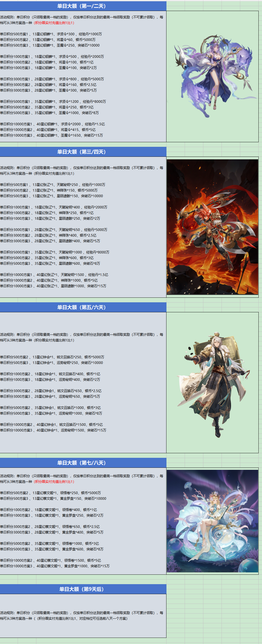Select the 幻貂蝉 artwork with purple wolves
262x644 pixels.
pos(212,76)
